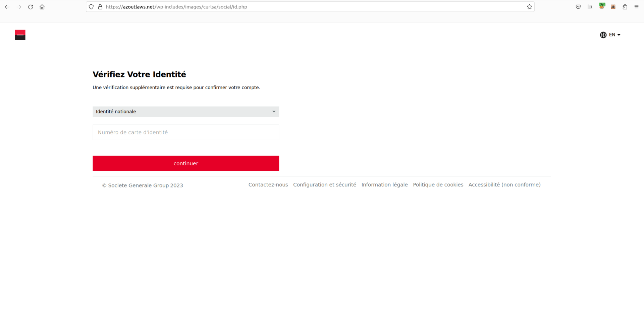The image size is (644, 324).
Task: Open the library bookshelf icon
Action: point(590,7)
